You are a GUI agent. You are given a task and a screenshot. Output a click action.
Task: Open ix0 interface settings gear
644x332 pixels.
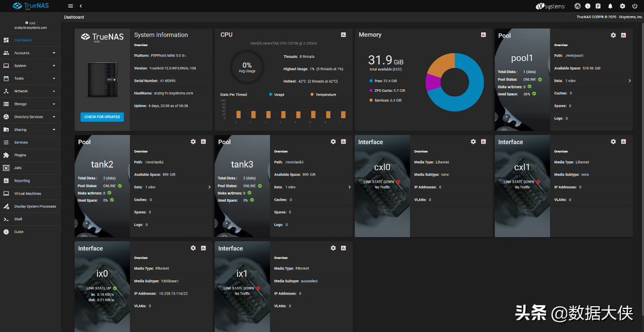[193, 248]
